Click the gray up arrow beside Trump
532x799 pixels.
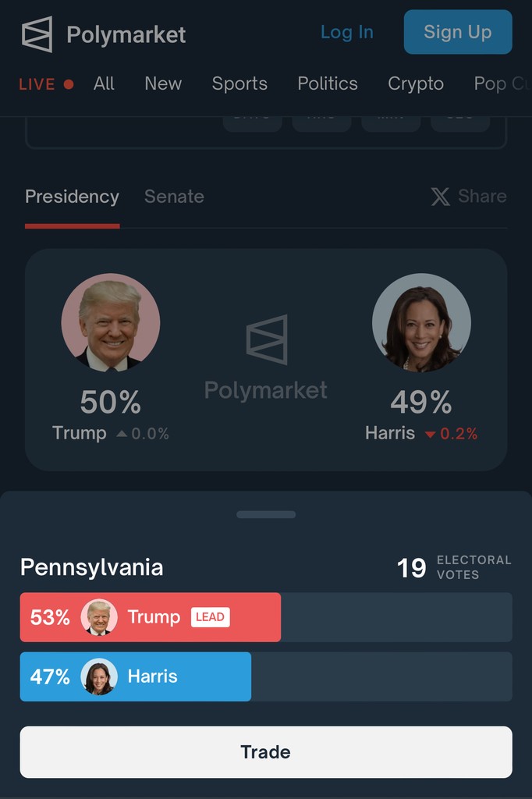pos(122,434)
